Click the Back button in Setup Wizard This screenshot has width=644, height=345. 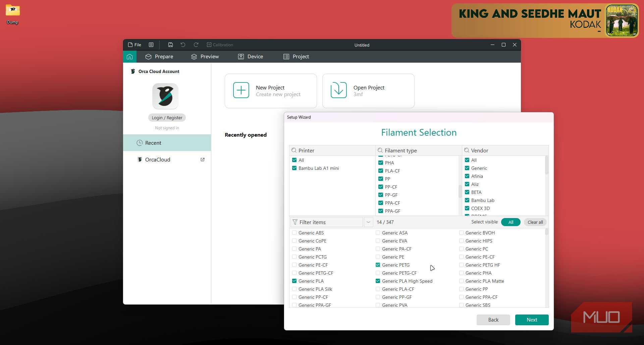[493, 320]
